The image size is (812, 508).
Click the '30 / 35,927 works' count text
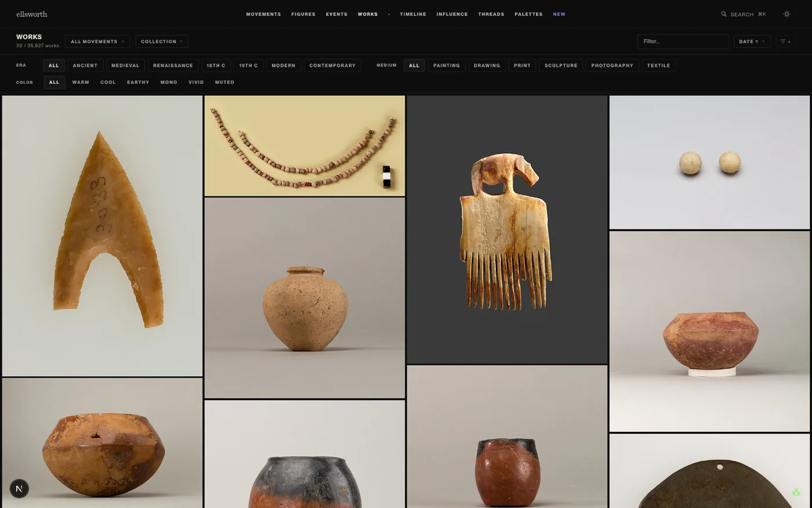(x=38, y=46)
